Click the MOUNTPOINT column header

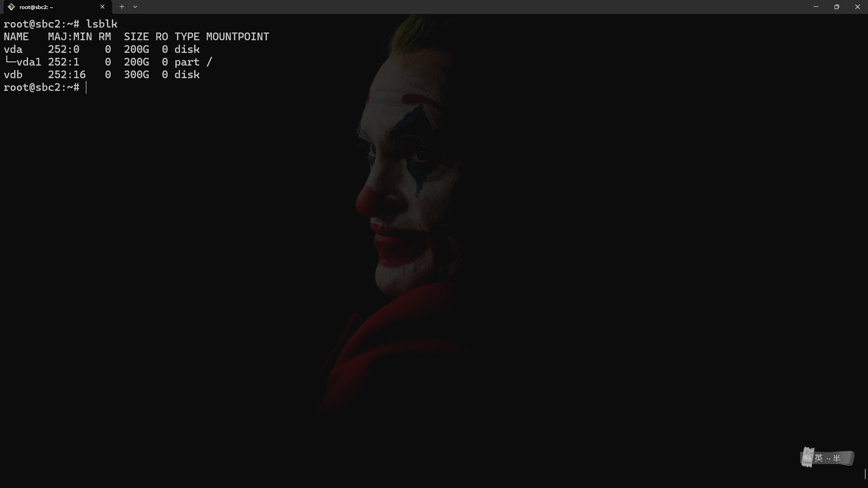238,37
